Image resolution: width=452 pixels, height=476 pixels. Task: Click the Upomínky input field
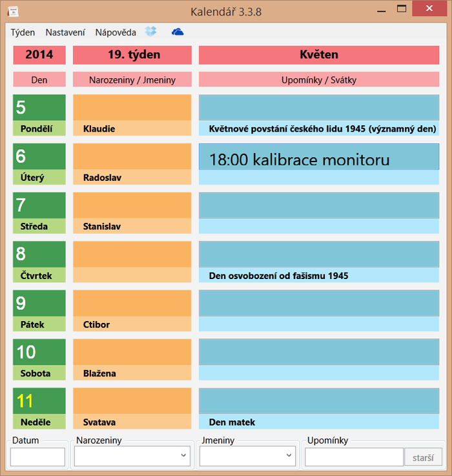click(354, 457)
